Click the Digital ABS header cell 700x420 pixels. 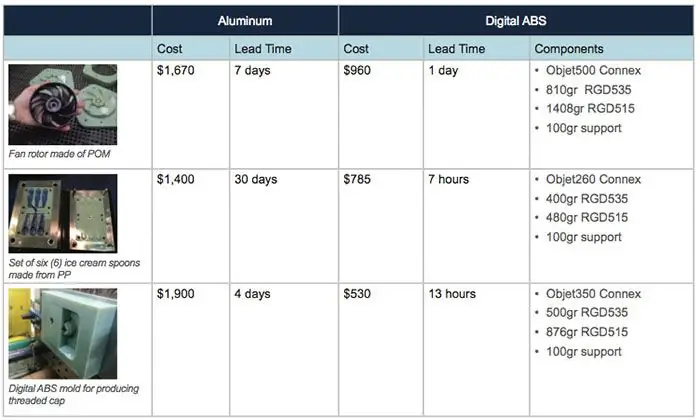click(x=516, y=21)
